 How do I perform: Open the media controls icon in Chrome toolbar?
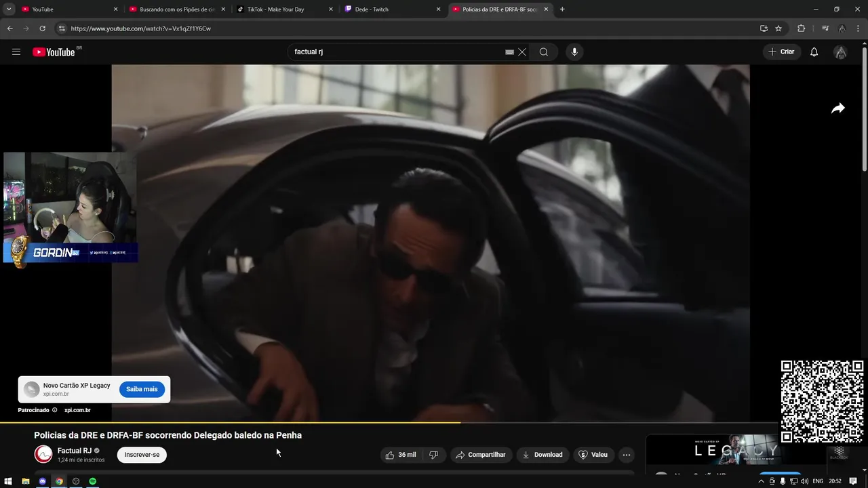click(x=825, y=28)
